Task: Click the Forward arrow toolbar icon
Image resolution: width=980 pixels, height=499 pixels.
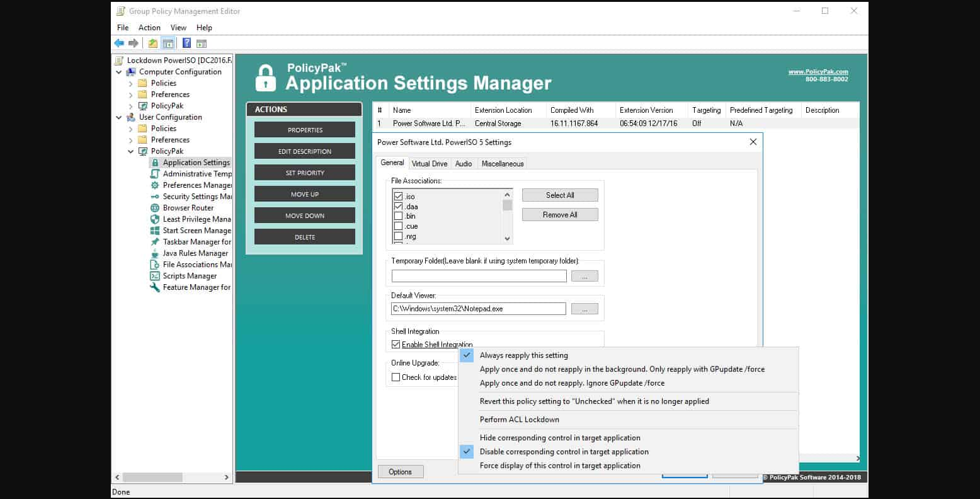Action: [x=133, y=43]
